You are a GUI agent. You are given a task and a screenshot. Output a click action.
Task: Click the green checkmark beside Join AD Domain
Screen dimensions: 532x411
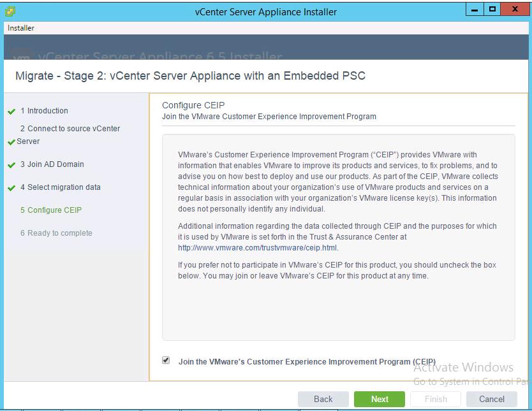tap(11, 165)
